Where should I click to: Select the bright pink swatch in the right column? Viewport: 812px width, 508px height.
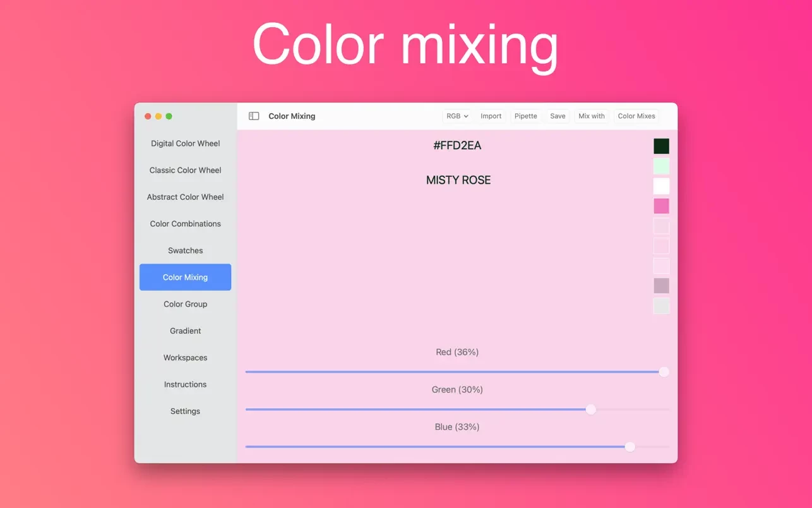point(660,205)
